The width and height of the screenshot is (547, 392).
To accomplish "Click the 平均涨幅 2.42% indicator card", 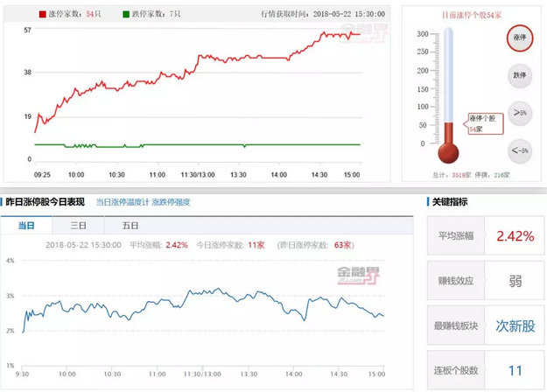I will (482, 236).
